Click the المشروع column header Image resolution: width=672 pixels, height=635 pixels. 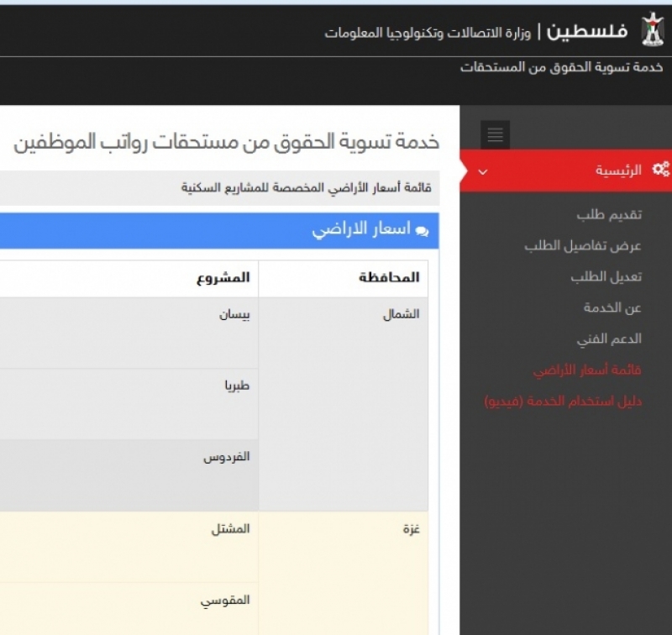click(229, 278)
